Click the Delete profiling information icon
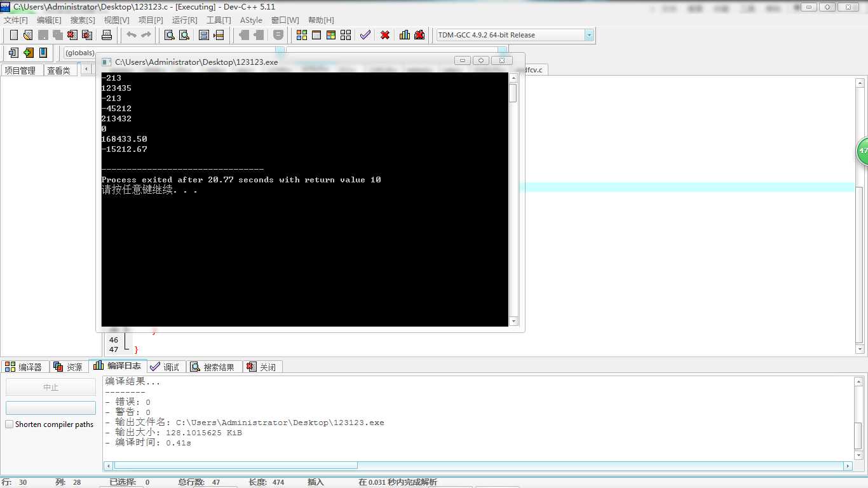This screenshot has width=868, height=488. pyautogui.click(x=419, y=35)
